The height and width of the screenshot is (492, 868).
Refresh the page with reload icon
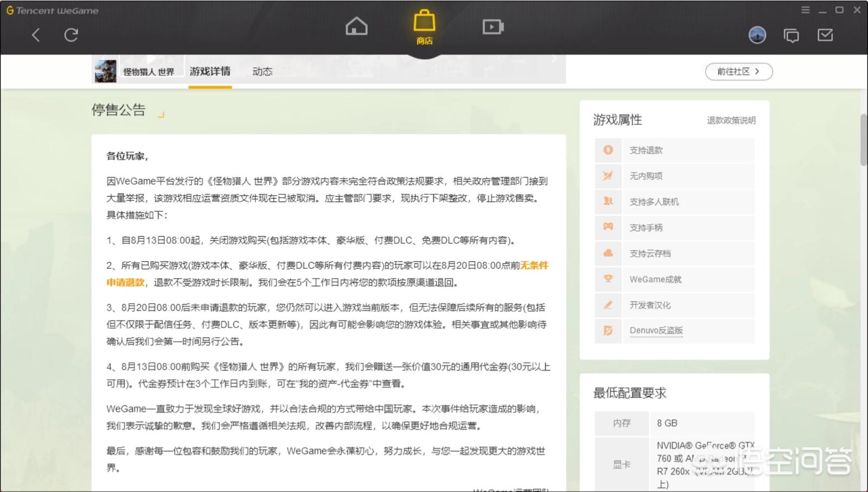[x=71, y=35]
